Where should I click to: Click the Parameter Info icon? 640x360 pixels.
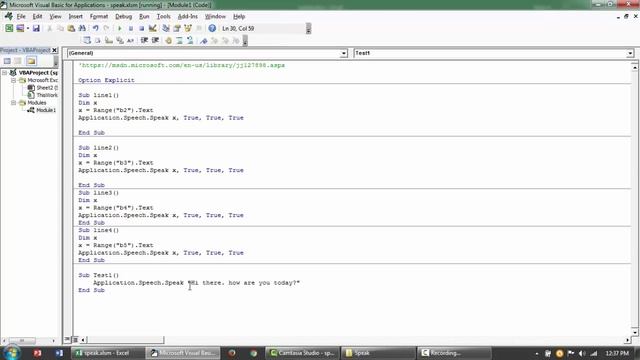click(120, 40)
